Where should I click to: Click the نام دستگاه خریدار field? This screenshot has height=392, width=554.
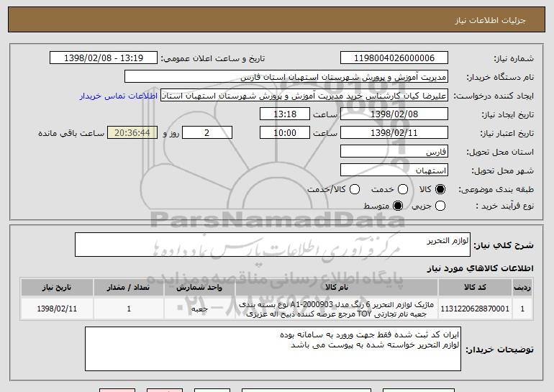[x=286, y=77]
